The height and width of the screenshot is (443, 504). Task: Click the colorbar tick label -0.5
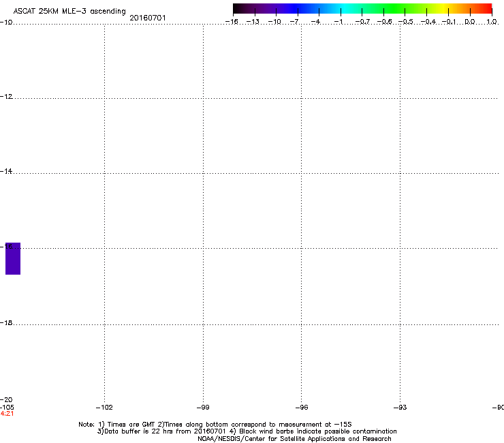(406, 22)
